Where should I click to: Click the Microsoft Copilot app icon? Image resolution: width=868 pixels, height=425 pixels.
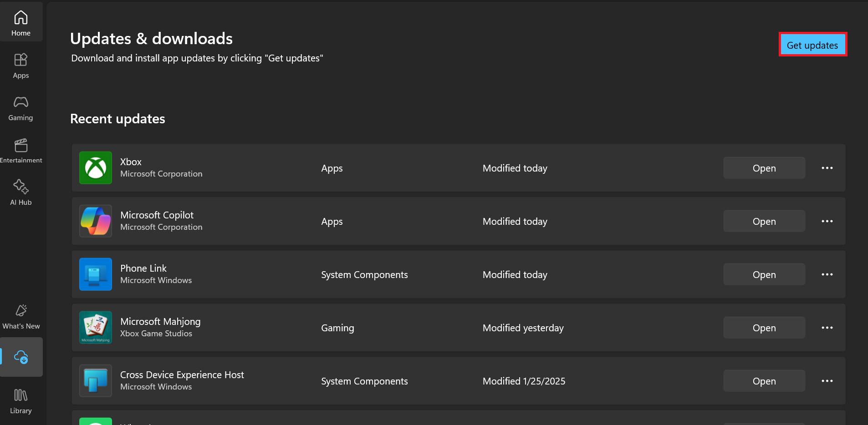96,221
